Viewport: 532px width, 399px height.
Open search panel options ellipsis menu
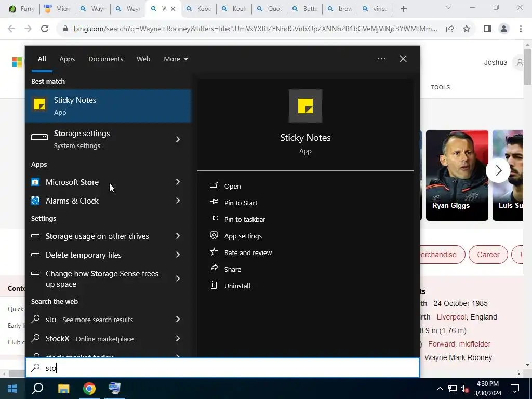coord(381,59)
